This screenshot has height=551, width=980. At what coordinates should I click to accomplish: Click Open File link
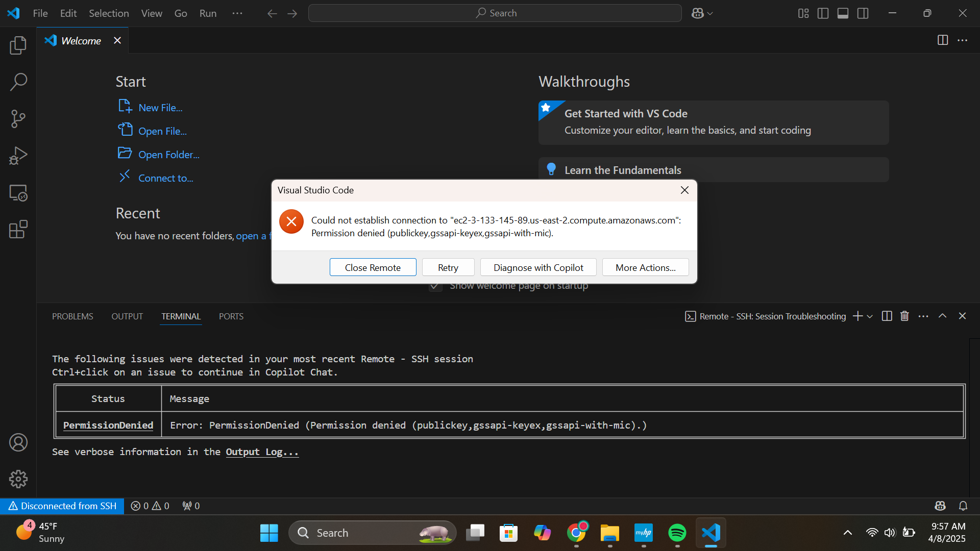(162, 131)
